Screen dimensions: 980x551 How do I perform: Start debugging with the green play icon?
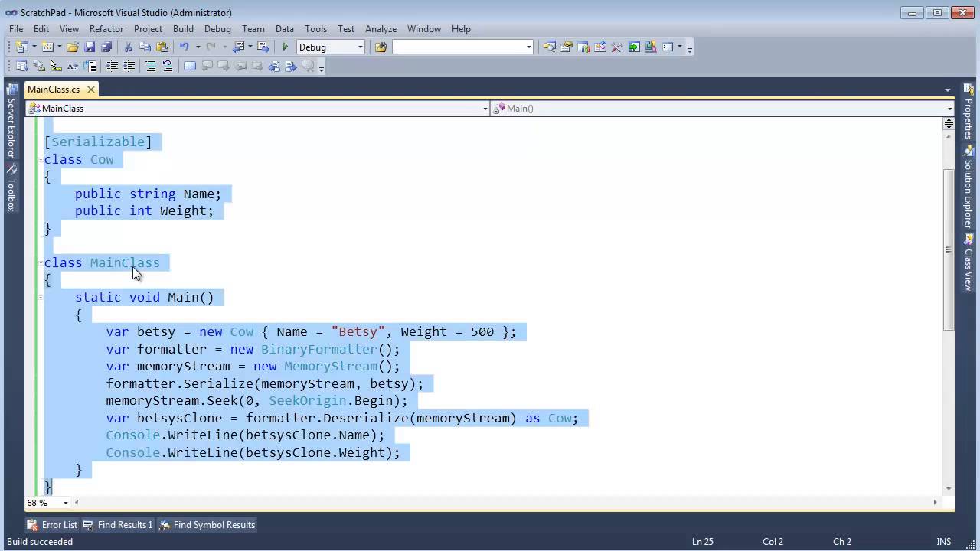coord(285,47)
